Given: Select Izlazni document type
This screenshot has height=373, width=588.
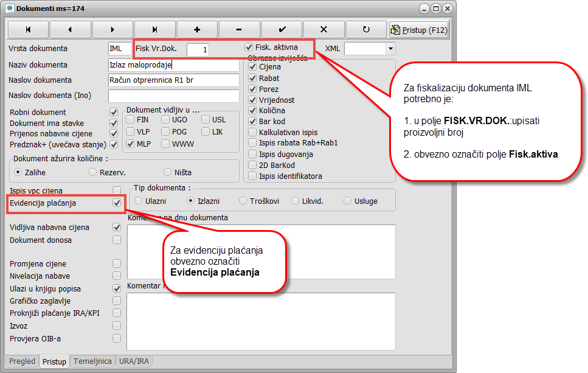Looking at the screenshot, I should click(191, 201).
